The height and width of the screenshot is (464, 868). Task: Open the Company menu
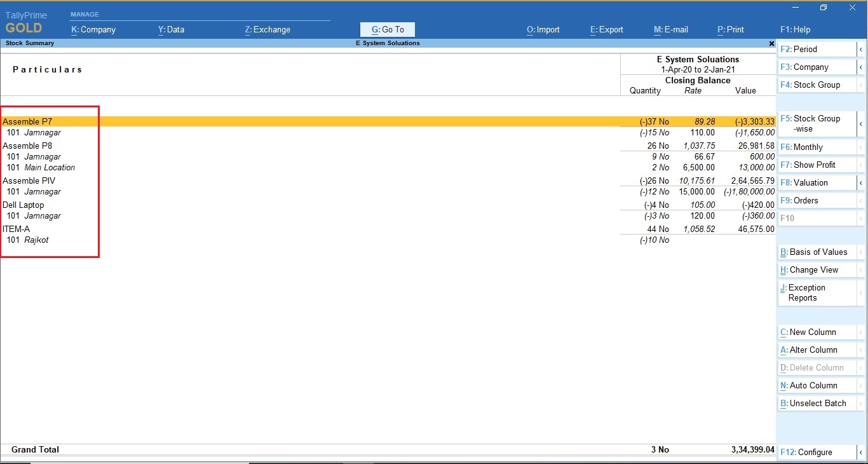tap(93, 30)
